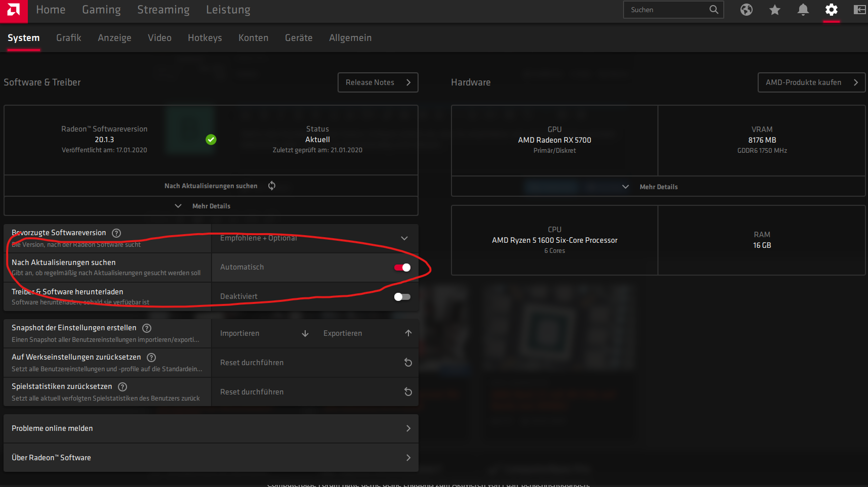The image size is (868, 487).
Task: Select the System tab
Action: 24,38
